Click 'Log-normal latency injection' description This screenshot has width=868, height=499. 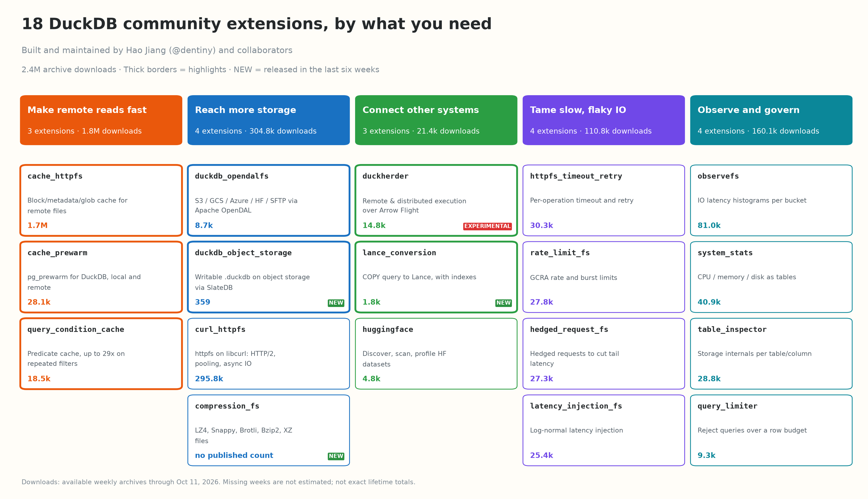click(576, 430)
